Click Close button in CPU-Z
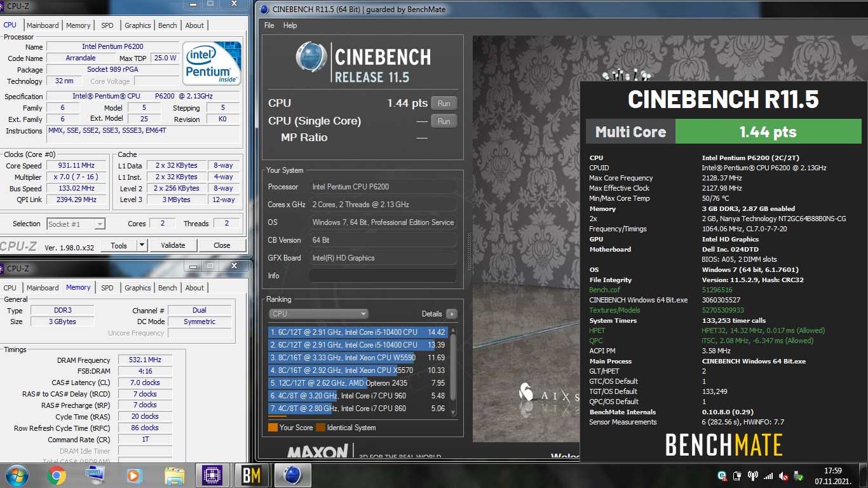Image resolution: width=868 pixels, height=488 pixels. coord(222,245)
